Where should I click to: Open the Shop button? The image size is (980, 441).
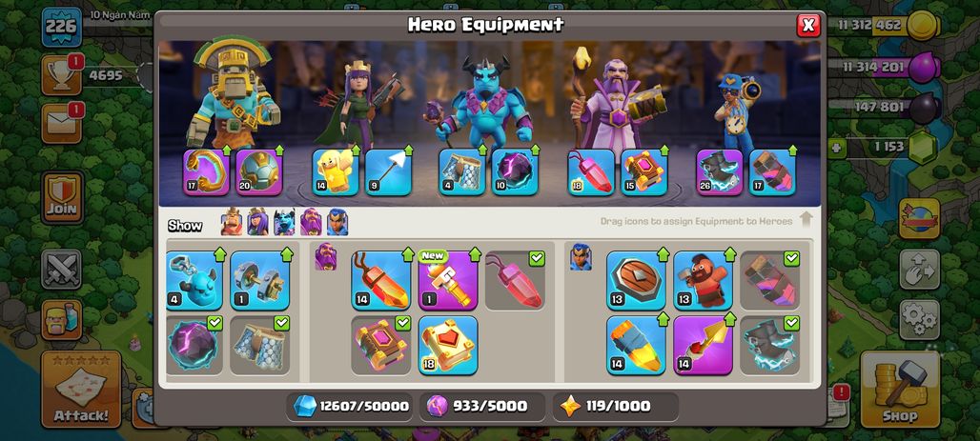point(900,390)
